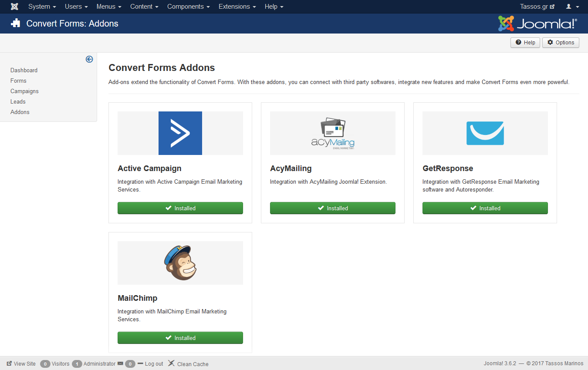Click the '© 2017 Tassos Marinos' copyright text
The width and height of the screenshot is (588, 370).
[554, 364]
